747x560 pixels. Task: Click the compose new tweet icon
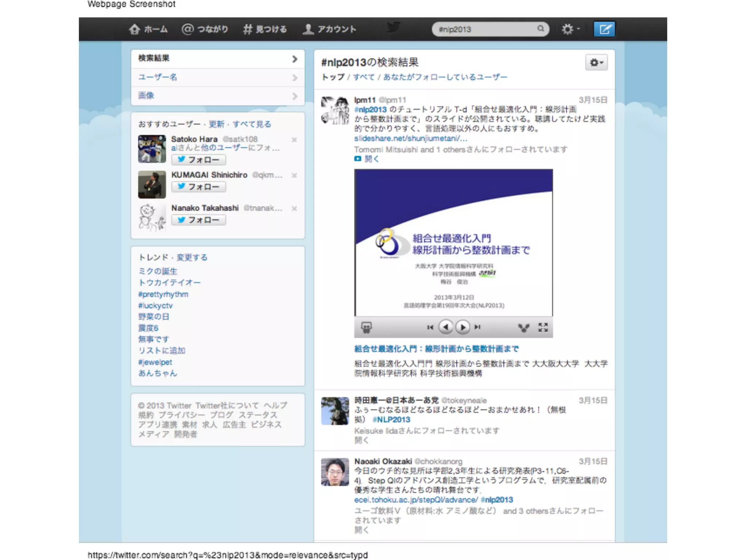click(x=604, y=29)
